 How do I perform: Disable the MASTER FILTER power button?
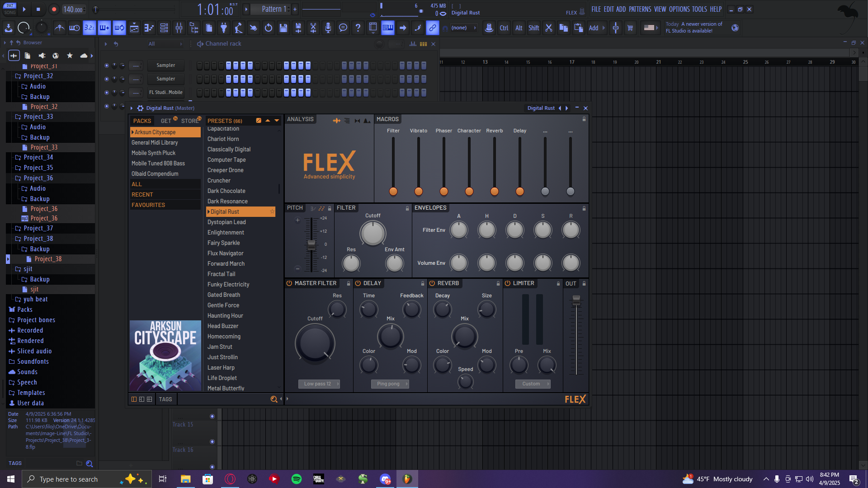(289, 283)
